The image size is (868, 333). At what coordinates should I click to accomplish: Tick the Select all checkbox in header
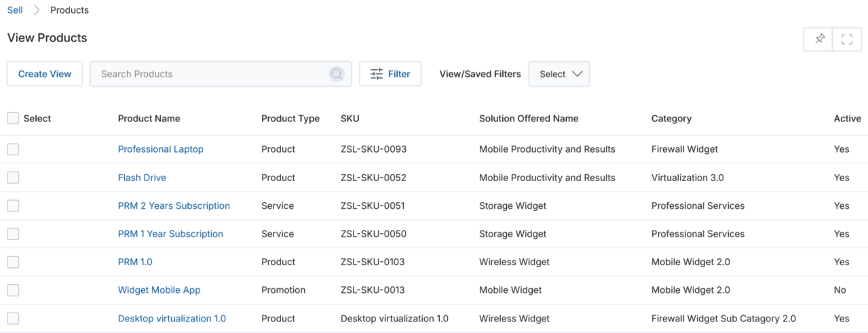13,118
